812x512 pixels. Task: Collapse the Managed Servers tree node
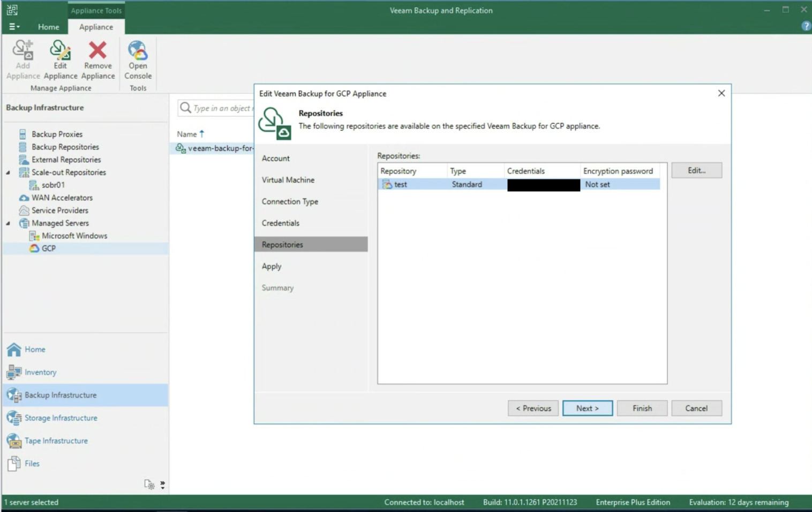[8, 223]
